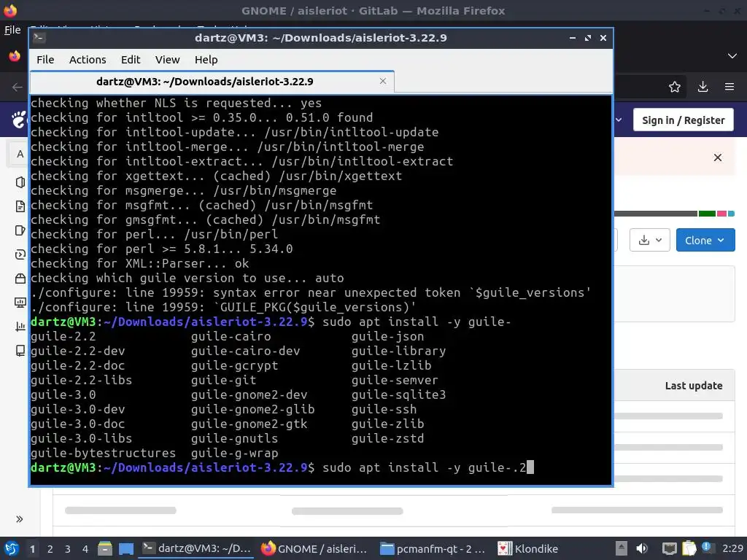Click the languages color bar
Viewport: 747px width, 560px height.
click(674, 214)
